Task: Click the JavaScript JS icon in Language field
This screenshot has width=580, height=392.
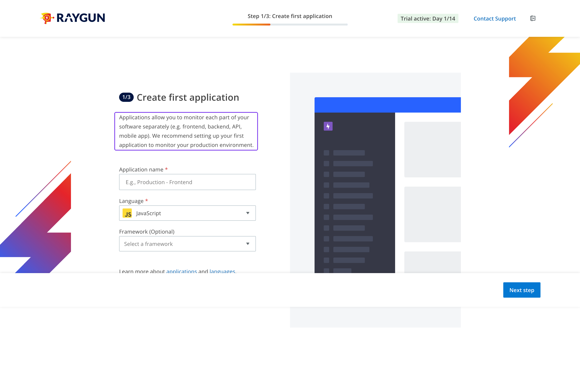Action: coord(127,213)
